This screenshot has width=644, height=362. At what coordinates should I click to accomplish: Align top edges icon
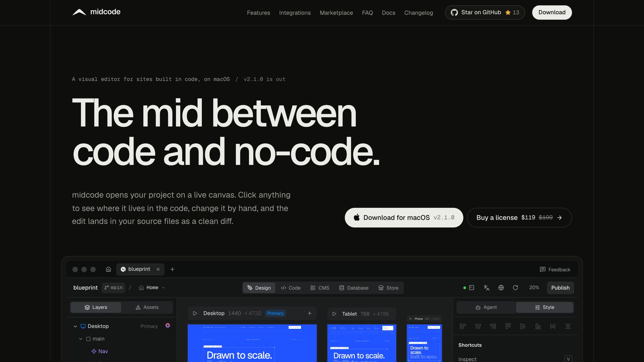tap(508, 326)
